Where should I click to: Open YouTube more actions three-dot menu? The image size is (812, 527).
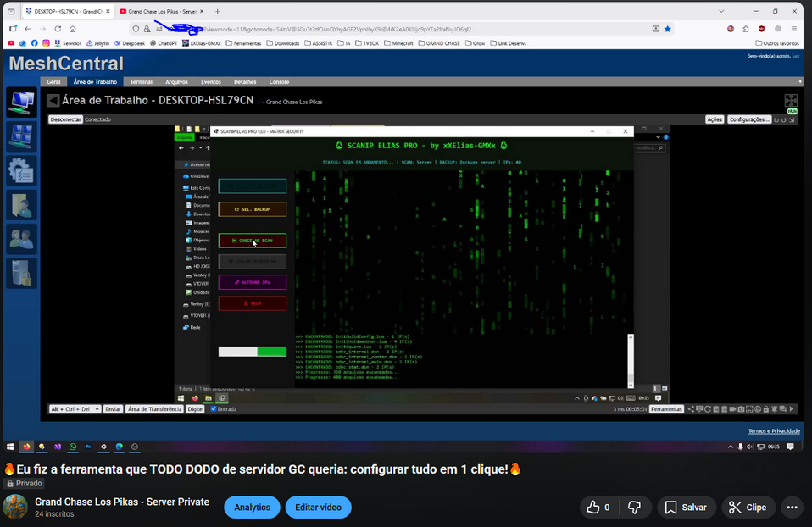pyautogui.click(x=792, y=508)
